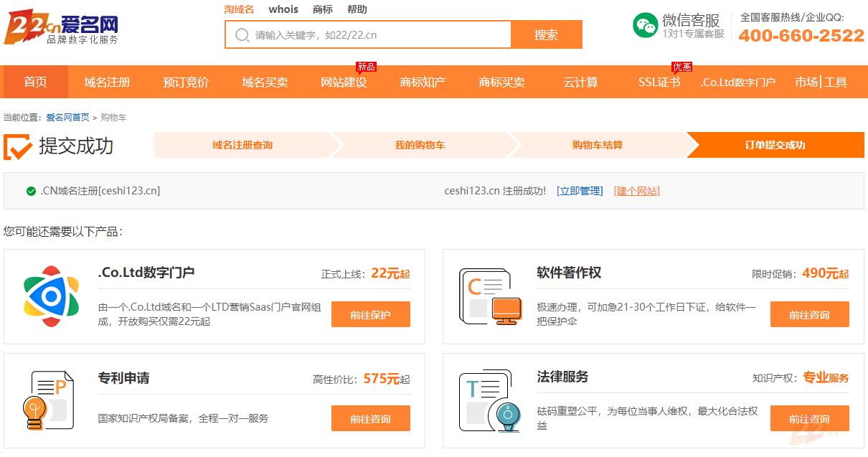The image size is (868, 457).
Task: Click the 立即管理 link
Action: pyautogui.click(x=580, y=191)
